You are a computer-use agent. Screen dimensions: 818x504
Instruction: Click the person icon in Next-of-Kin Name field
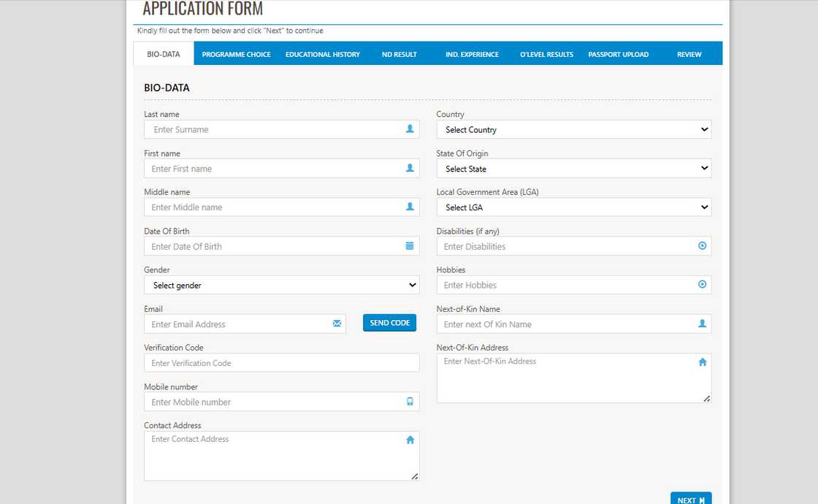coord(702,324)
